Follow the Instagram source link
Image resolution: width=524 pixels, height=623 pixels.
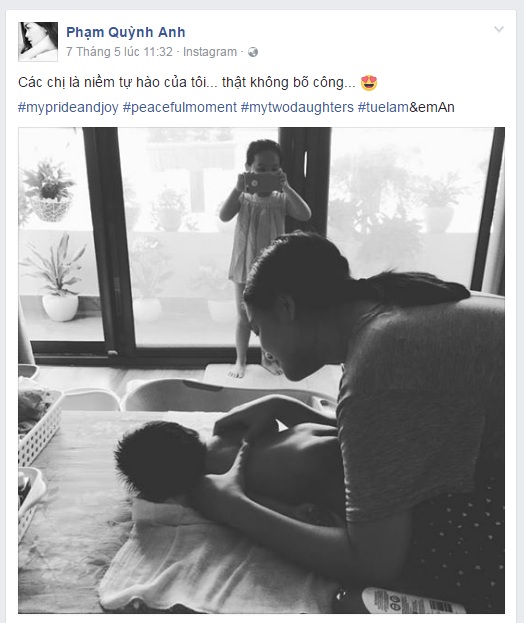pos(210,52)
